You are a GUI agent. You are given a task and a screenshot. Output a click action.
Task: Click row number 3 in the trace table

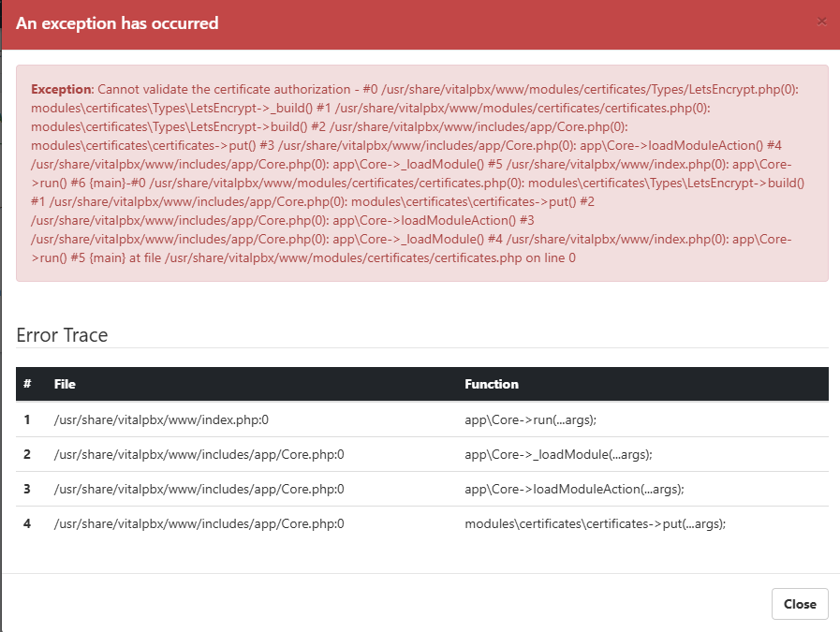[28, 489]
